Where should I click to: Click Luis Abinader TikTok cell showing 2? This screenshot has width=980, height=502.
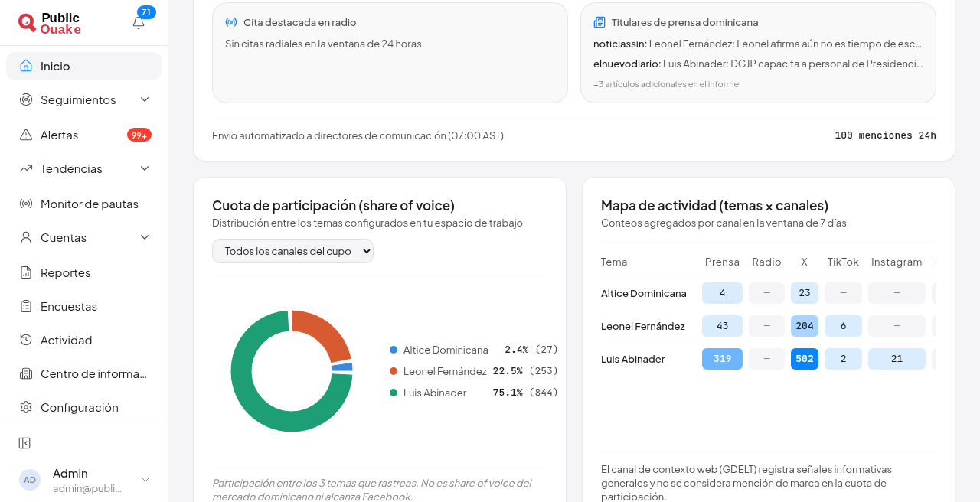(x=843, y=359)
